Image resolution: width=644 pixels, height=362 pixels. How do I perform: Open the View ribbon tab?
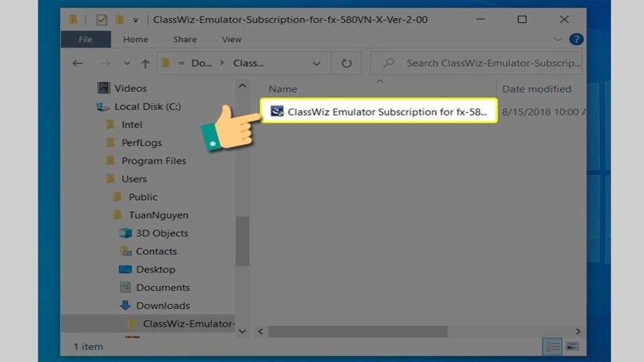(231, 40)
